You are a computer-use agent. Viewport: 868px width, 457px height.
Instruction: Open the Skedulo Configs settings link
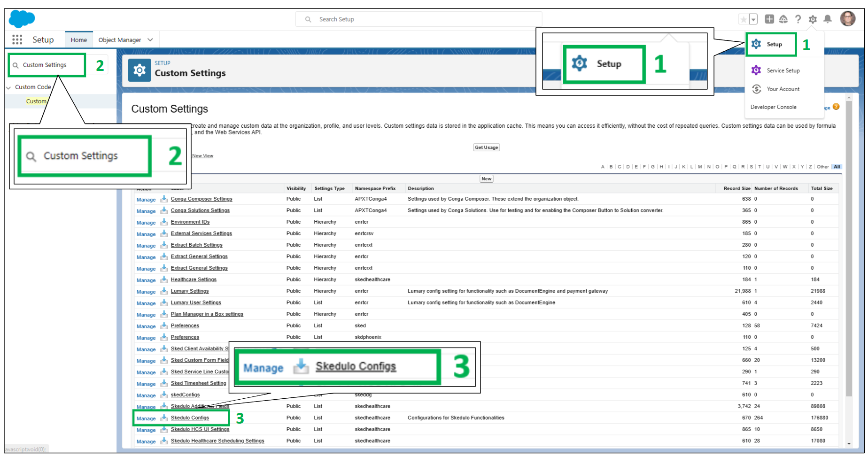click(x=190, y=418)
